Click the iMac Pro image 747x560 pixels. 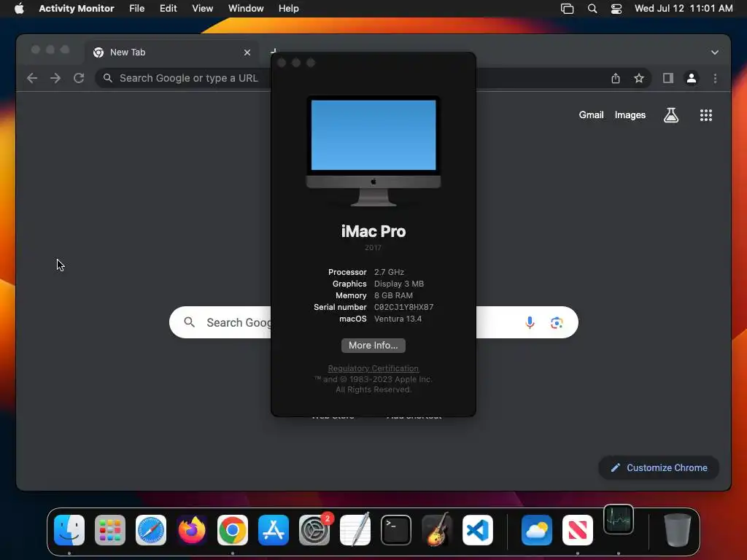(x=373, y=151)
